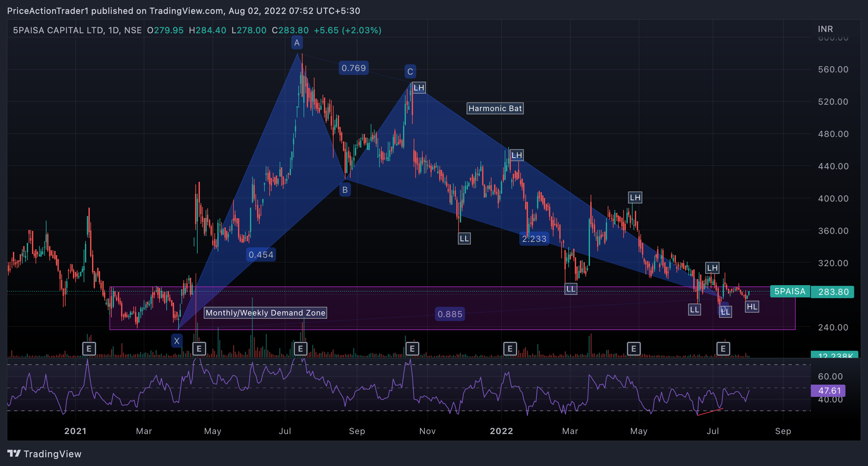Click pattern point label B

click(345, 190)
